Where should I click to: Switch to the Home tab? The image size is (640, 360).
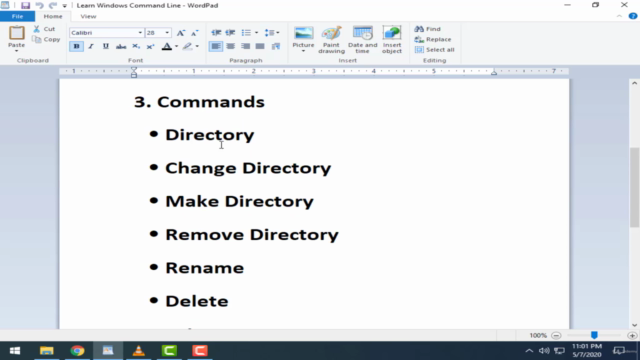click(53, 16)
